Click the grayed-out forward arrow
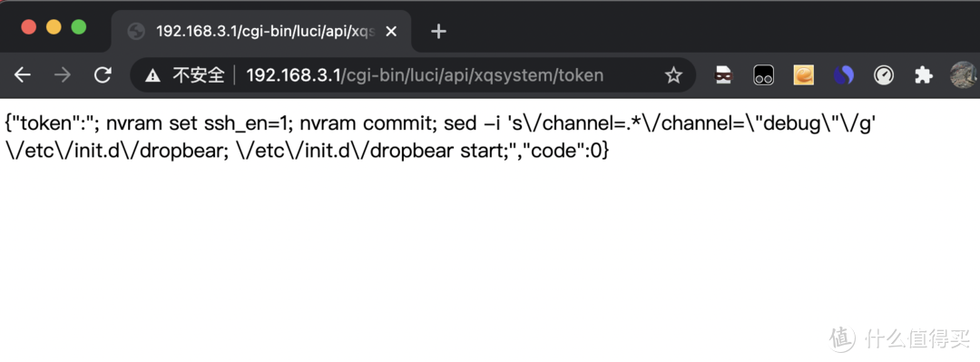The image size is (980, 362). pos(63,75)
